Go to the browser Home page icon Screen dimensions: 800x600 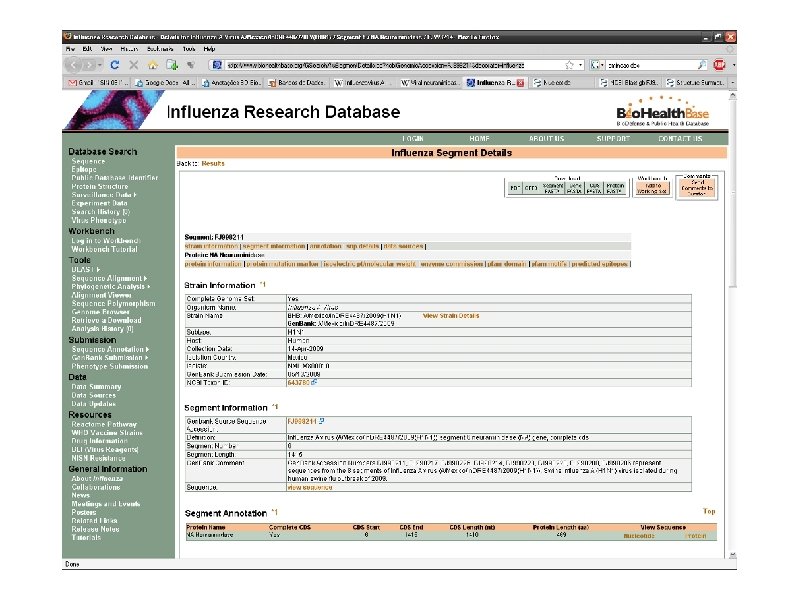(153, 65)
